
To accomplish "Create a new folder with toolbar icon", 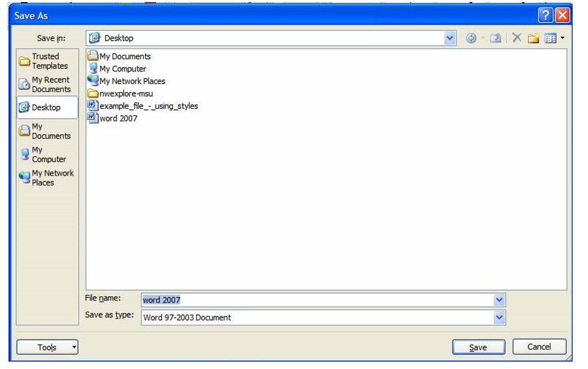I will click(533, 38).
